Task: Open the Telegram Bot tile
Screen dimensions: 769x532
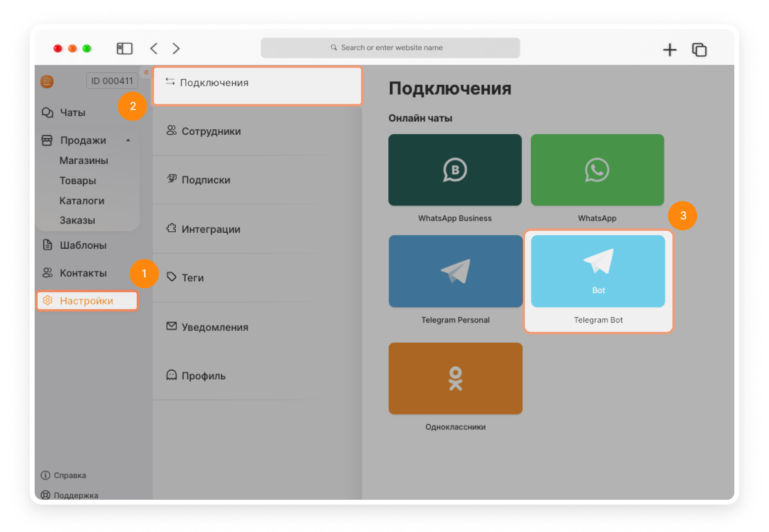Action: (x=598, y=271)
